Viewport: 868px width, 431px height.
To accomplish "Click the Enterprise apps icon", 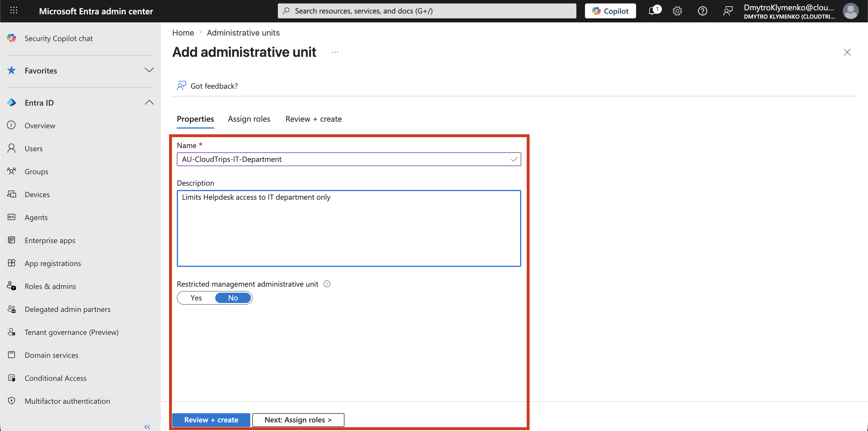I will coord(11,240).
